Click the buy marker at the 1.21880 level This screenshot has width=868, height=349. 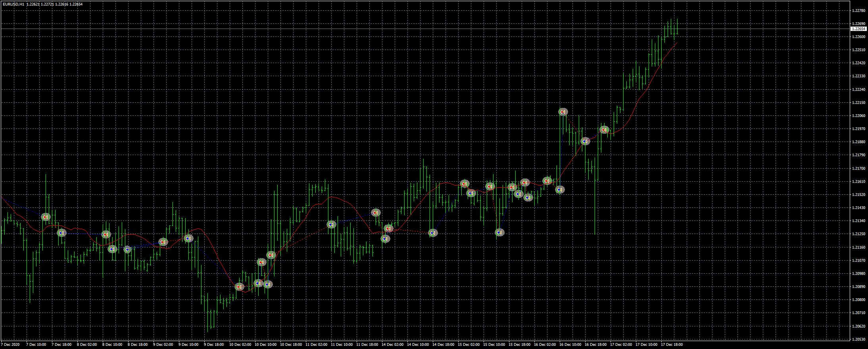tap(585, 141)
